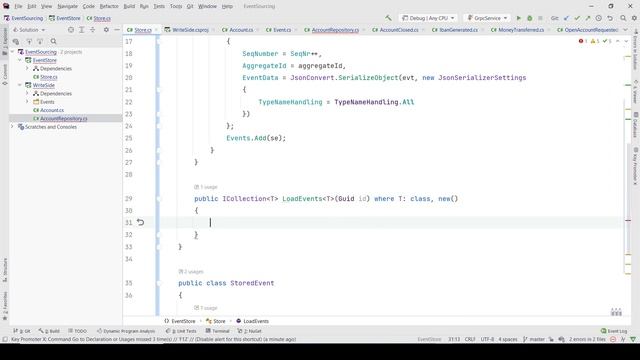
Task: Click Collapse All icon in Solution panel
Action: pos(93,30)
